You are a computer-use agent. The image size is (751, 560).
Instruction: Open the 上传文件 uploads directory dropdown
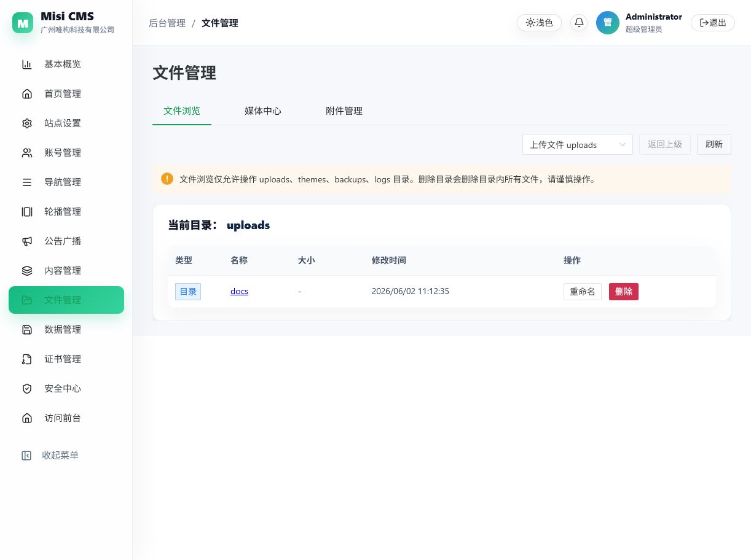point(578,145)
